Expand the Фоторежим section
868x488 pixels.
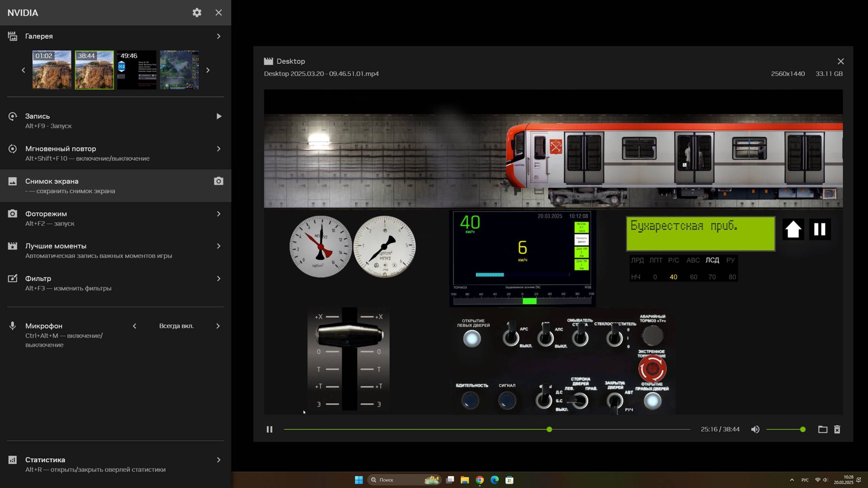(x=218, y=214)
